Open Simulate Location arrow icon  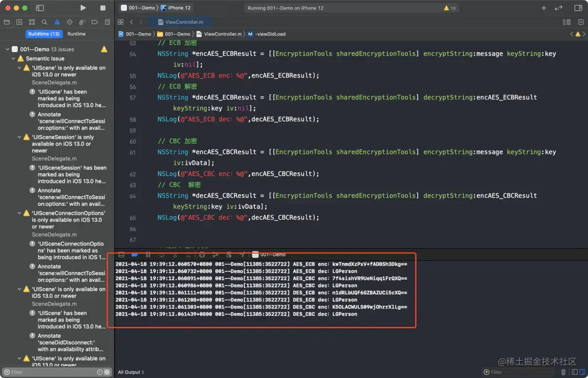[x=242, y=254]
